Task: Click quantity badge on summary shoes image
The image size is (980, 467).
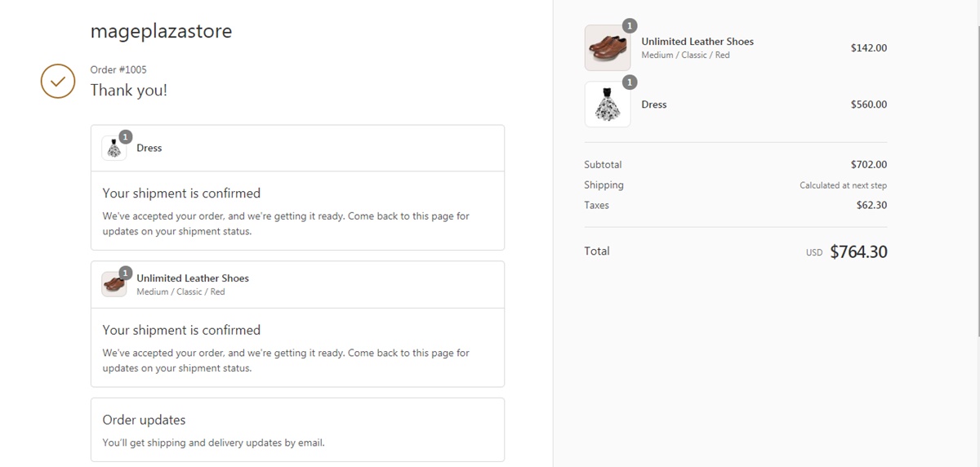Action: (x=630, y=26)
